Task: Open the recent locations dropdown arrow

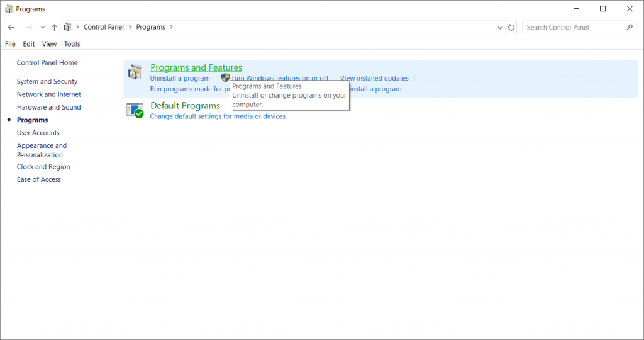Action: [42, 27]
